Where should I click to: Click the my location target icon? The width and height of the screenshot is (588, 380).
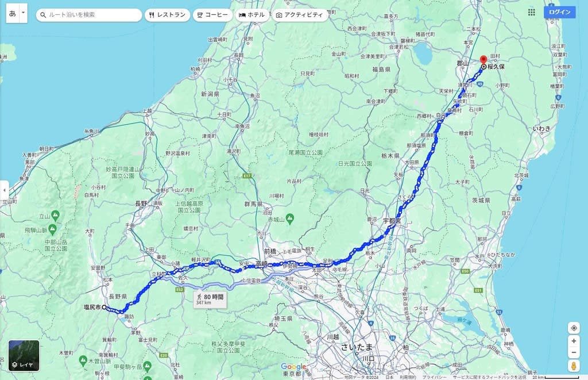pyautogui.click(x=574, y=328)
